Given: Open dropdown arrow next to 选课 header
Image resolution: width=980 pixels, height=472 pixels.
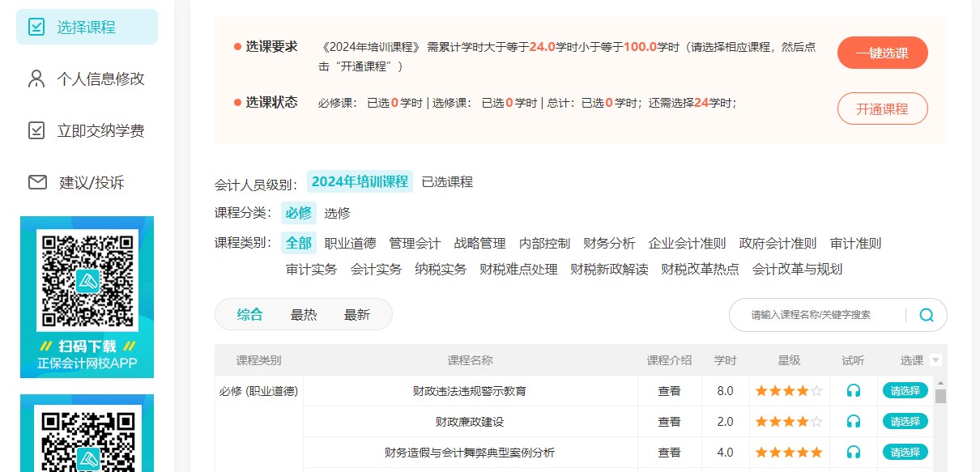Looking at the screenshot, I should (936, 360).
